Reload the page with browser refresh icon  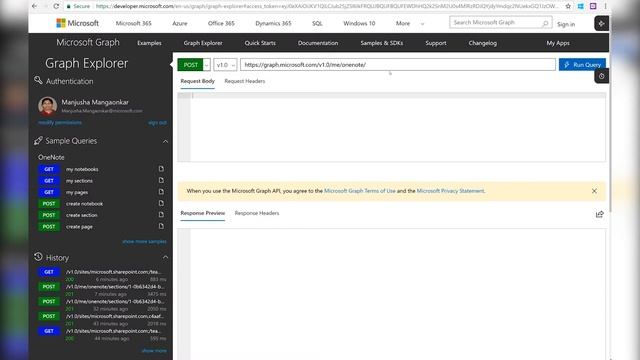56,6
